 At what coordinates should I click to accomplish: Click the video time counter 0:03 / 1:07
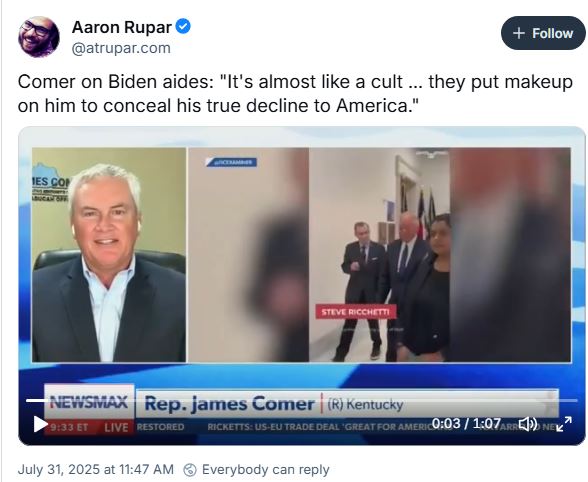tap(466, 423)
